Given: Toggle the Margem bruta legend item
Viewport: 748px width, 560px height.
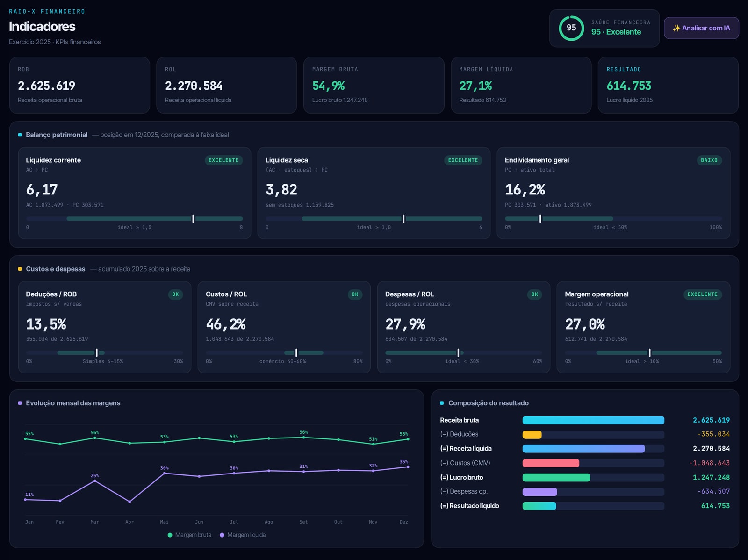Looking at the screenshot, I should pos(189,535).
